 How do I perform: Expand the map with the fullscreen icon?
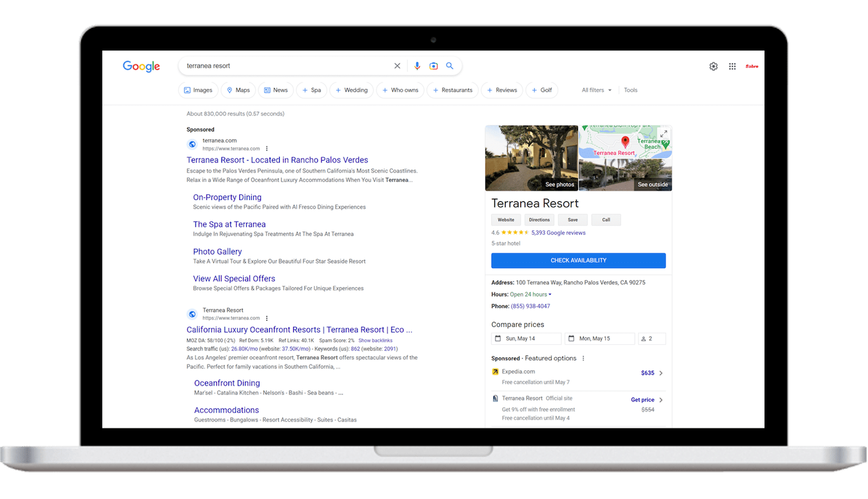(x=664, y=133)
